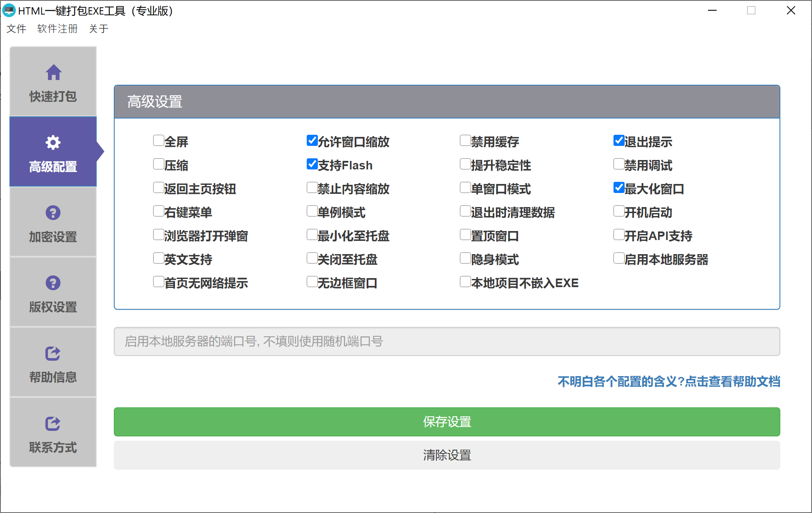Tick 浏览器打开弹窗 checkbox

[159, 234]
